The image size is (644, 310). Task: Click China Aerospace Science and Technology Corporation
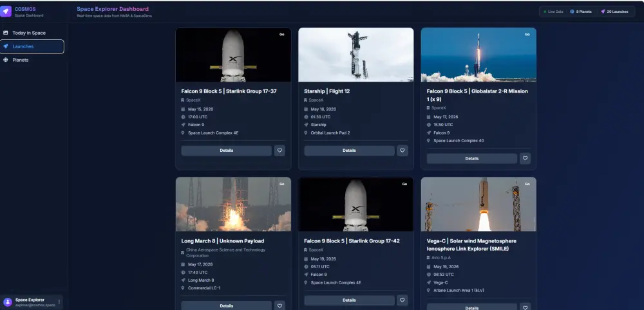click(227, 253)
